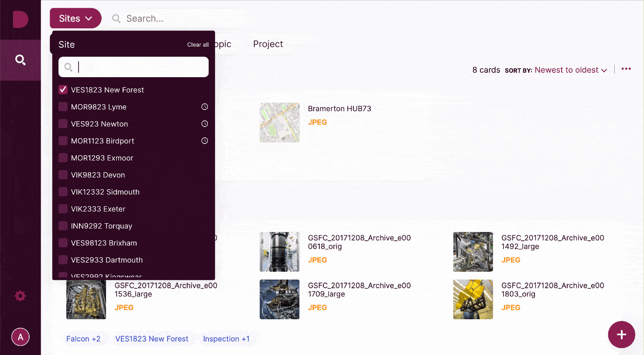Click the Inspection +1 tag link

226,339
